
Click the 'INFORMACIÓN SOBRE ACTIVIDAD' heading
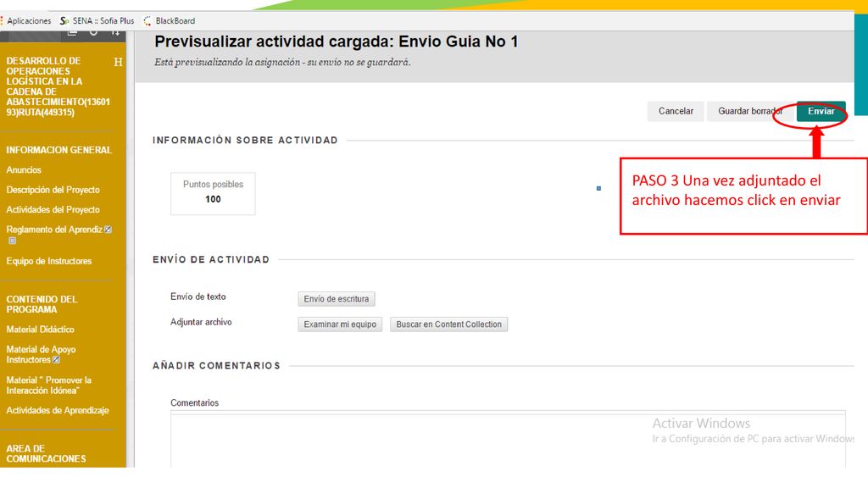(x=245, y=141)
